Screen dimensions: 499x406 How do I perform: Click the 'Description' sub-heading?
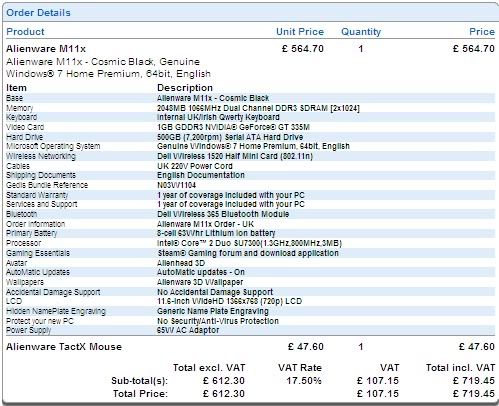(185, 88)
